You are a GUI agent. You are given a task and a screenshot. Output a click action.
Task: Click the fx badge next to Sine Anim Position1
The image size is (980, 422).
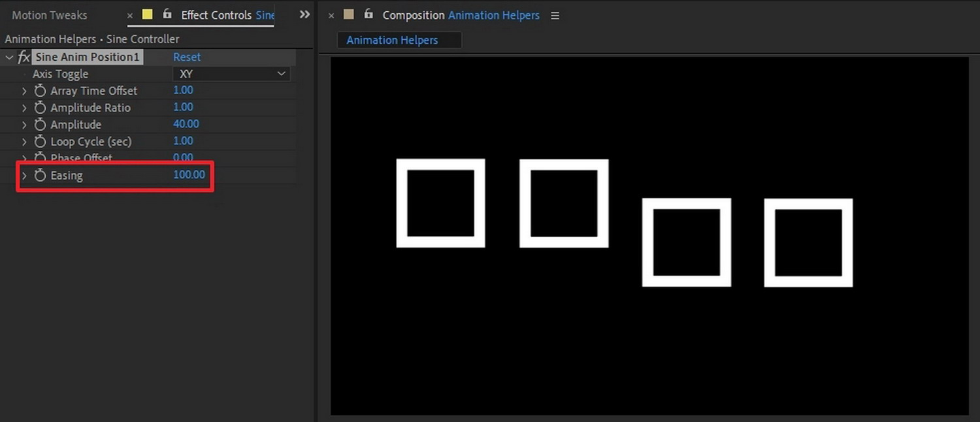[24, 57]
